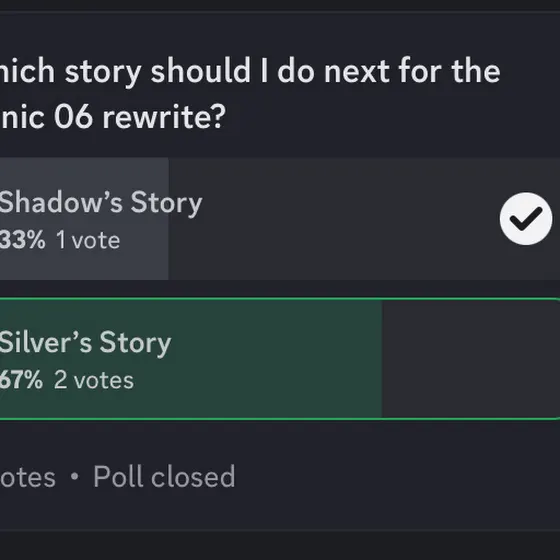Click the words 'do next for the' in question

[389, 71]
